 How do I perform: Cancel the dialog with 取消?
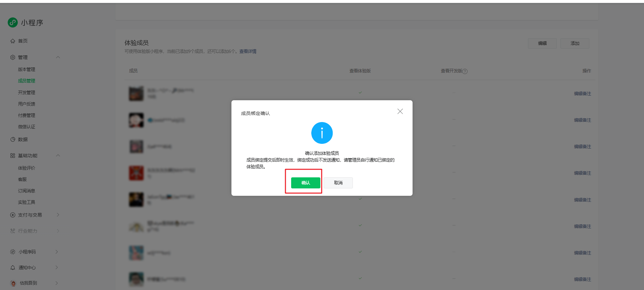338,183
